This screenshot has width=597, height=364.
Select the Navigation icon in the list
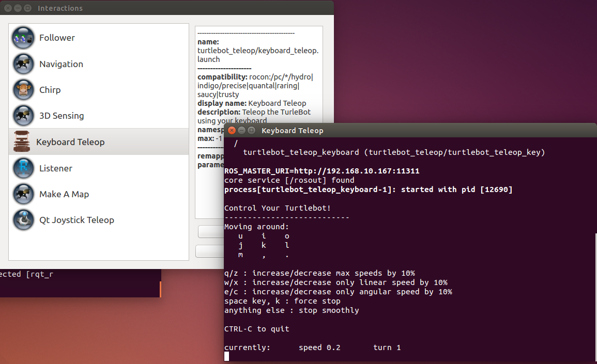click(x=23, y=64)
